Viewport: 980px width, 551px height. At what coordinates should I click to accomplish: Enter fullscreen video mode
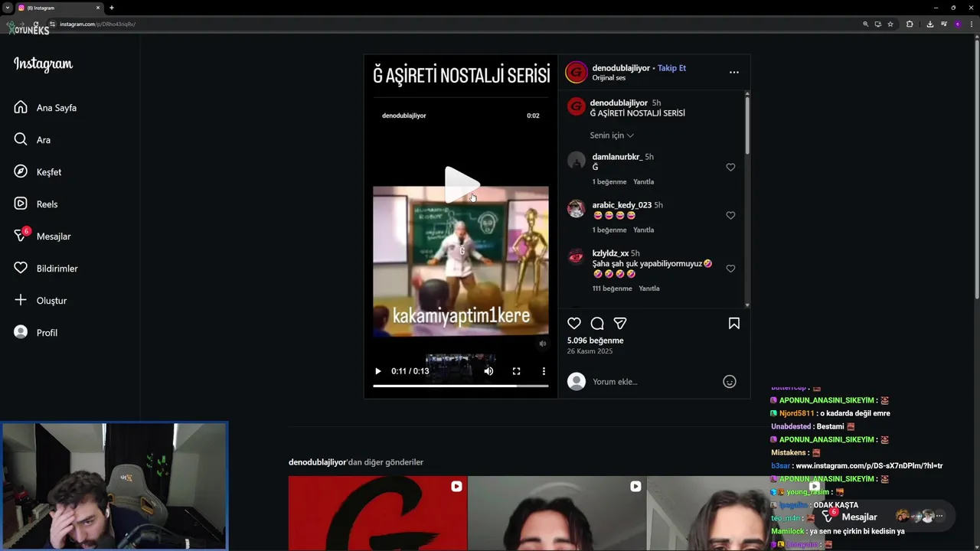coord(516,371)
